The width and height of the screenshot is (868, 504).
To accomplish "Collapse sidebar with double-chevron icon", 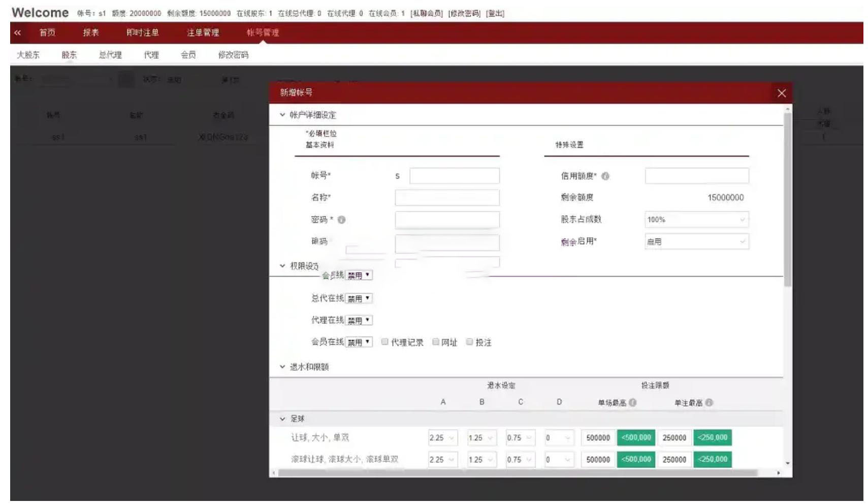I will click(18, 32).
